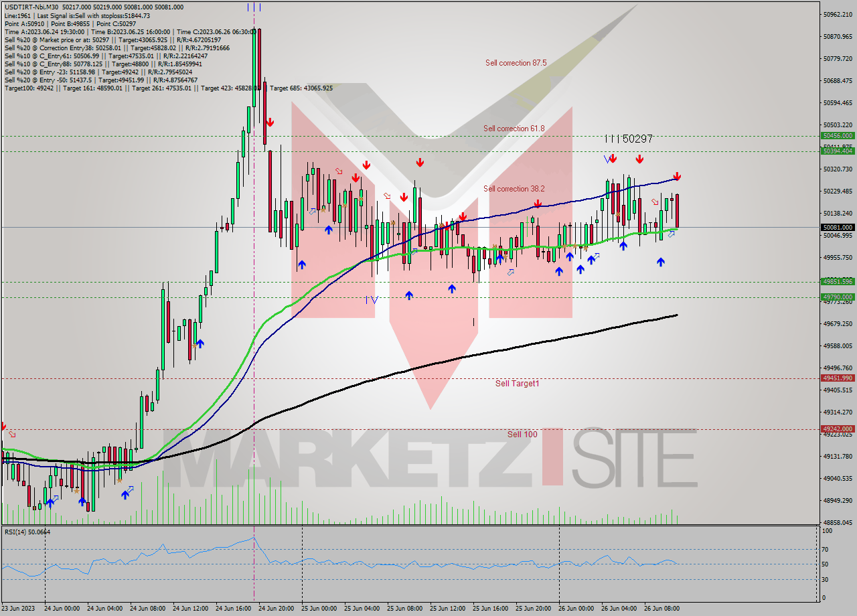This screenshot has width=857, height=616.
Task: Click the RSI(14) 50.0644 indicator label
Action: pyautogui.click(x=27, y=532)
